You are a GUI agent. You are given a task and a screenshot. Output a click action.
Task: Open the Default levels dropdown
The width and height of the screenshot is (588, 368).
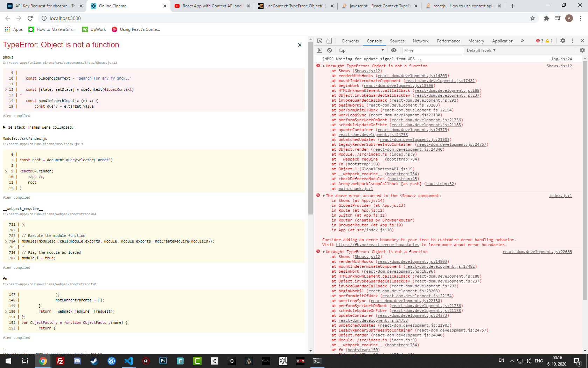[481, 50]
